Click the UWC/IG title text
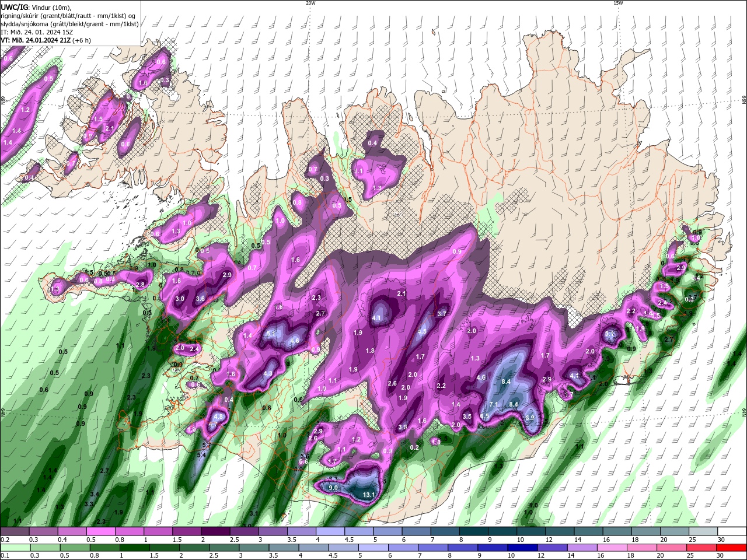The width and height of the screenshot is (747, 560). coord(13,7)
